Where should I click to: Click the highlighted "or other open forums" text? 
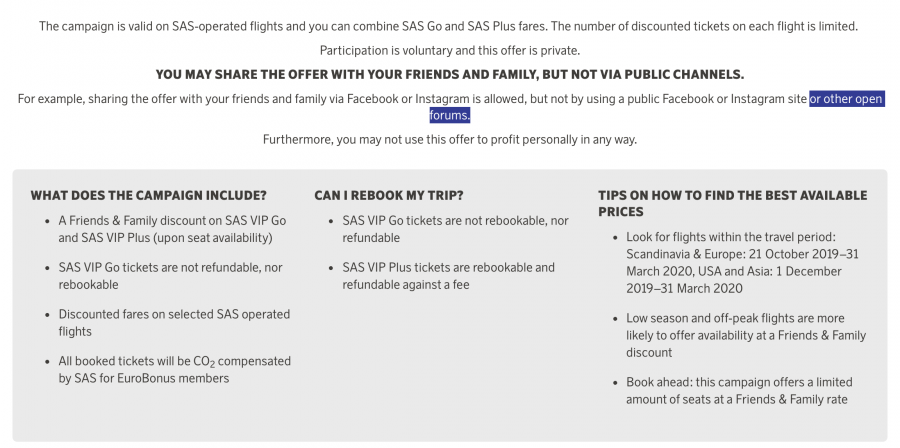[846, 99]
